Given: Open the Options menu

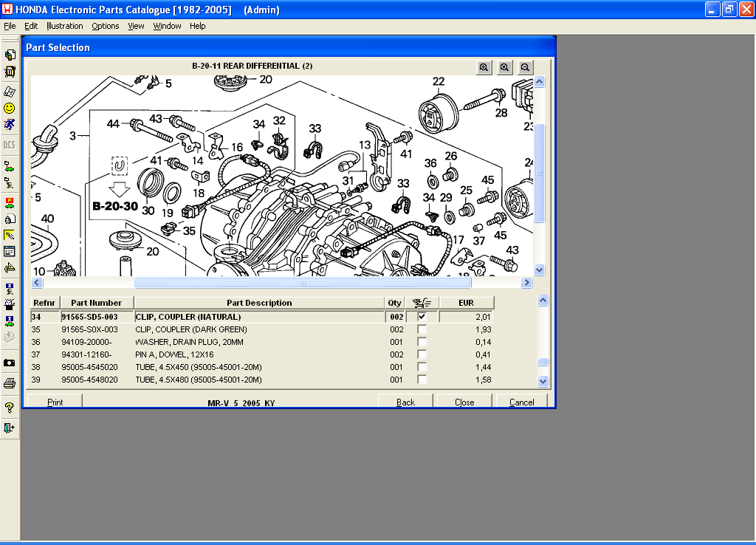Looking at the screenshot, I should click(x=105, y=26).
